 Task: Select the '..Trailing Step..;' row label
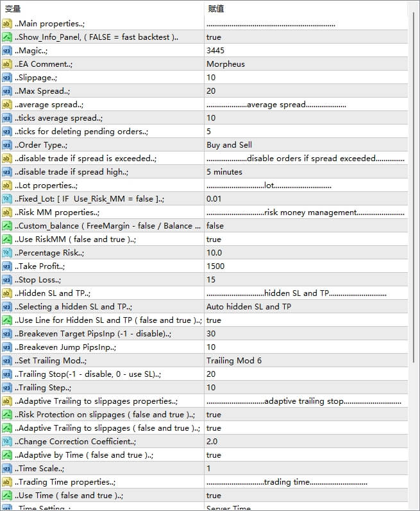click(x=43, y=388)
